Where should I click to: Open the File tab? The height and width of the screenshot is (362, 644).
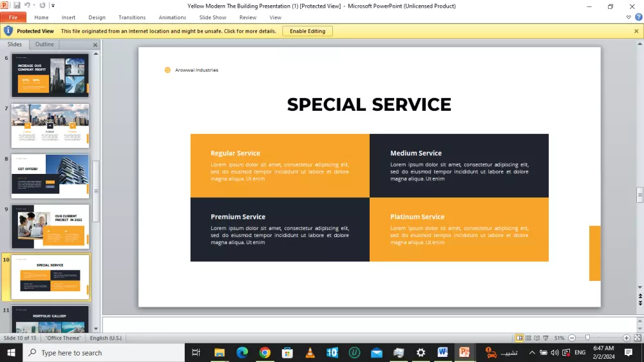click(13, 17)
